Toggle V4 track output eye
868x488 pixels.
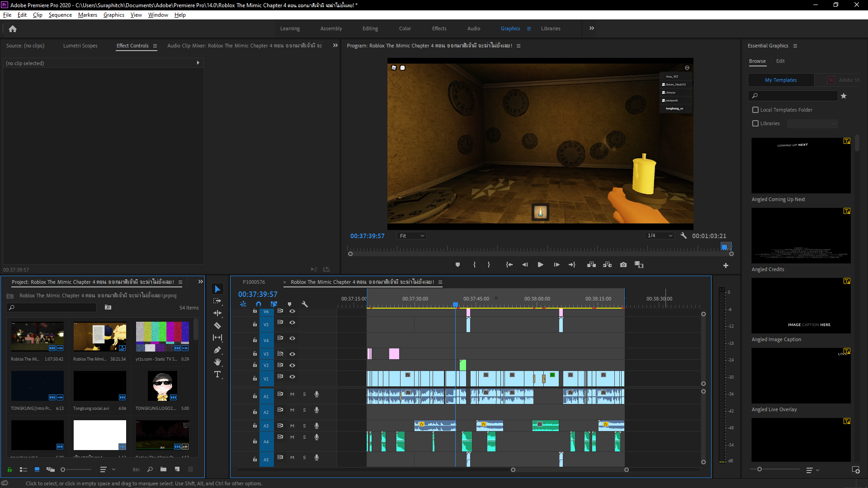(292, 338)
